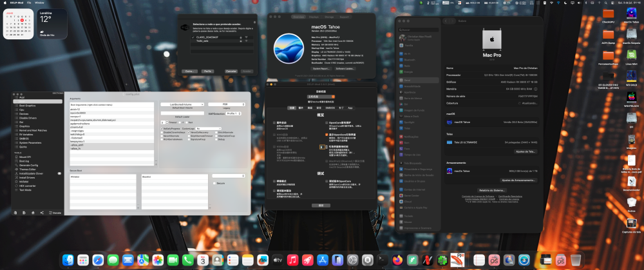Image resolution: width=644 pixels, height=270 pixels.
Task: Open Launchpad apps grid in the Dock
Action: point(83,260)
